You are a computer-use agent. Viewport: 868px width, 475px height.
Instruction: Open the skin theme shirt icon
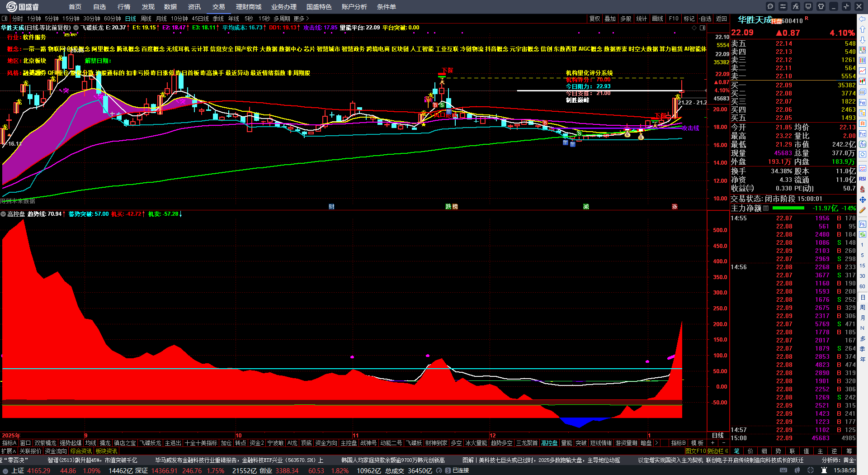pos(821,6)
